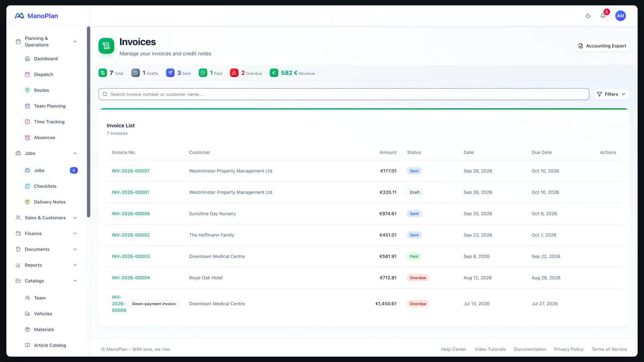
Task: Click the Accounting Export button
Action: pyautogui.click(x=602, y=46)
